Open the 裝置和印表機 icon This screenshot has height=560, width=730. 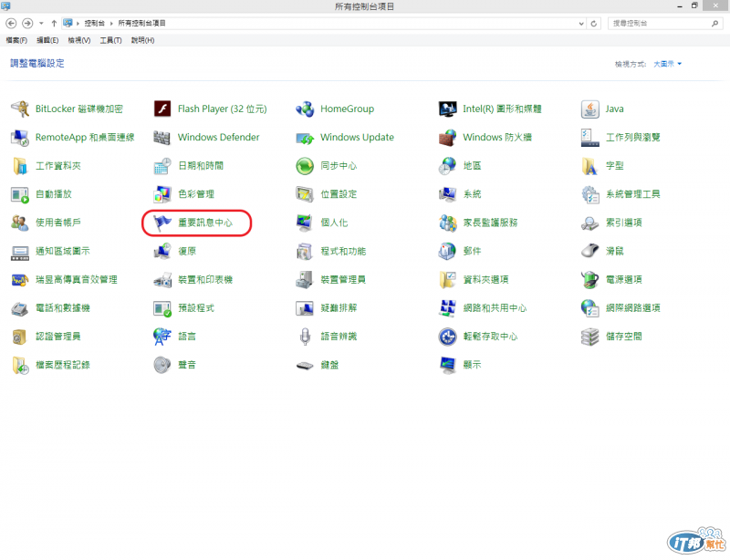pos(162,280)
